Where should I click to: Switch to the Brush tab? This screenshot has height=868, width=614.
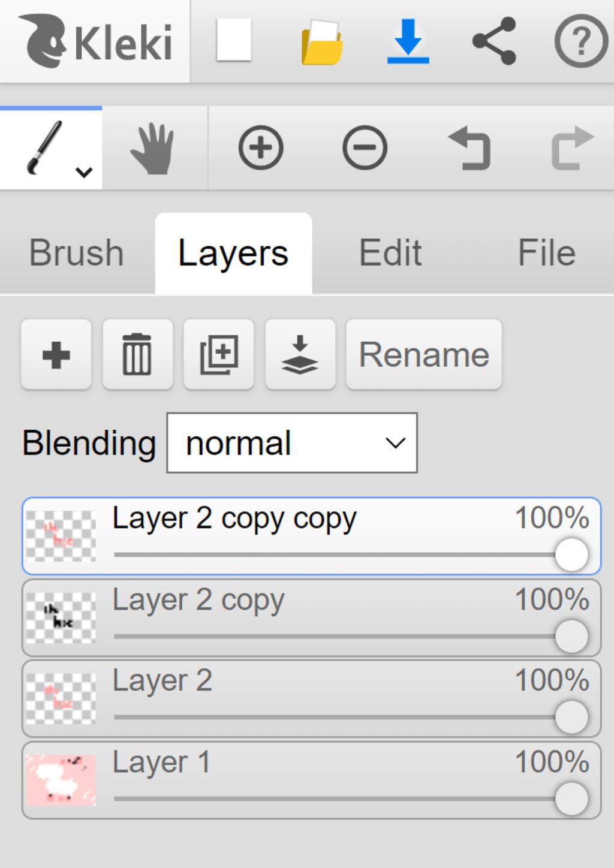(77, 252)
